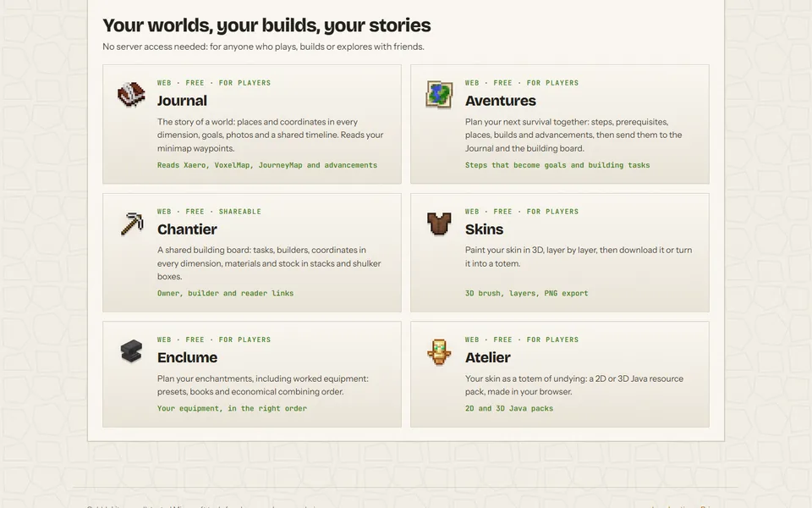Click the Journal book and quill icon

click(x=131, y=94)
